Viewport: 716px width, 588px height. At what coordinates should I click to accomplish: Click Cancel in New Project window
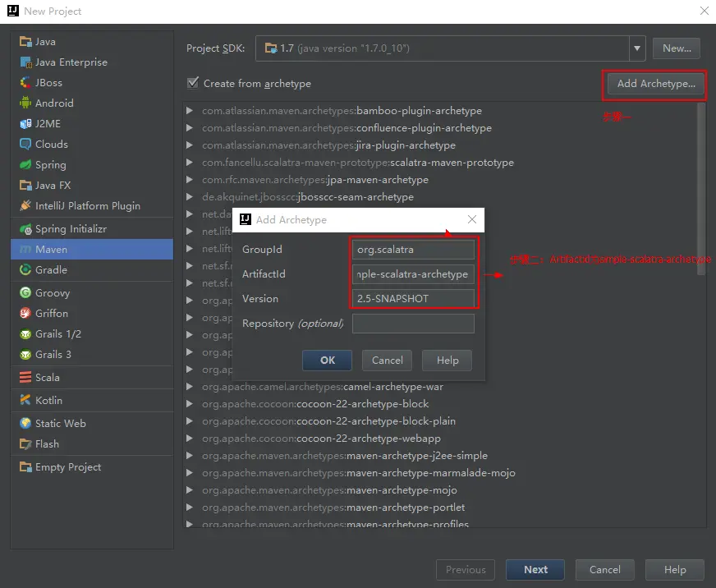pyautogui.click(x=605, y=570)
